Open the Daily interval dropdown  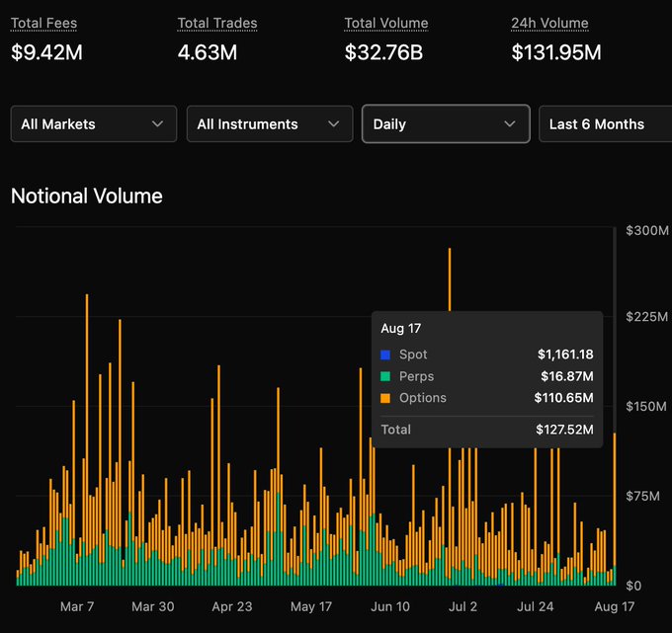coord(446,124)
